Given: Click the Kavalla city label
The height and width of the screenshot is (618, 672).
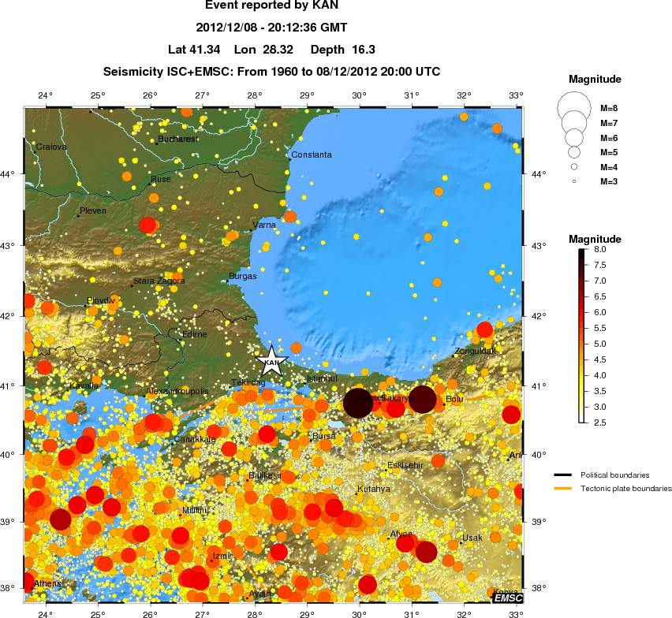Looking at the screenshot, I should [x=84, y=385].
